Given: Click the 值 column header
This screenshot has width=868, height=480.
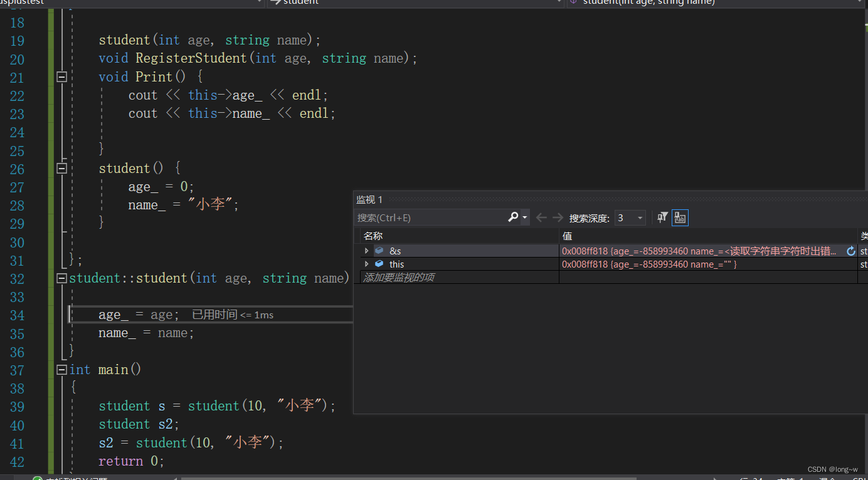Looking at the screenshot, I should 567,236.
